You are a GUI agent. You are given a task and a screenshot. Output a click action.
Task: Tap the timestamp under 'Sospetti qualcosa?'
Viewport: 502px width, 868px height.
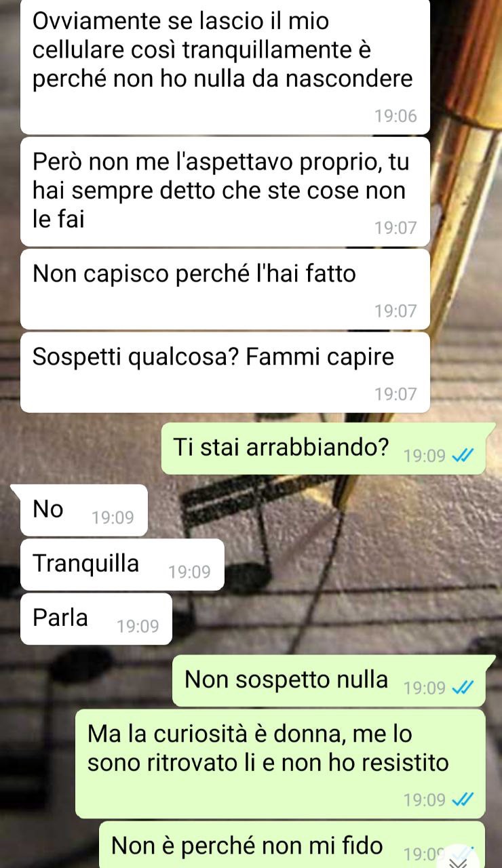coord(395,394)
